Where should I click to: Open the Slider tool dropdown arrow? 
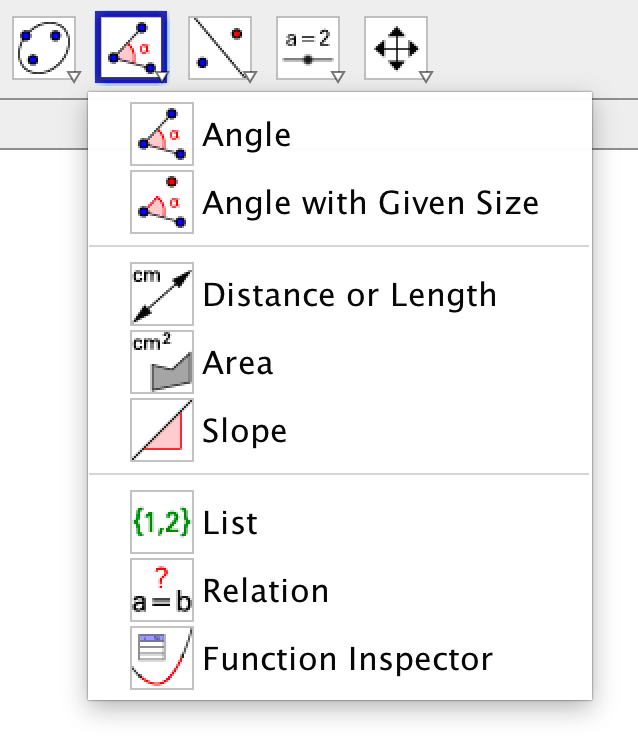coord(338,76)
